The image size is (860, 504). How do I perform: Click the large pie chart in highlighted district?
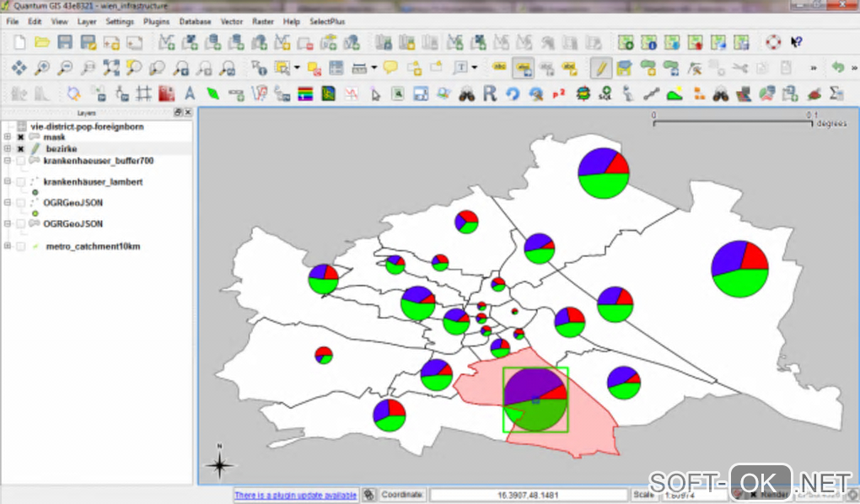[x=535, y=399]
